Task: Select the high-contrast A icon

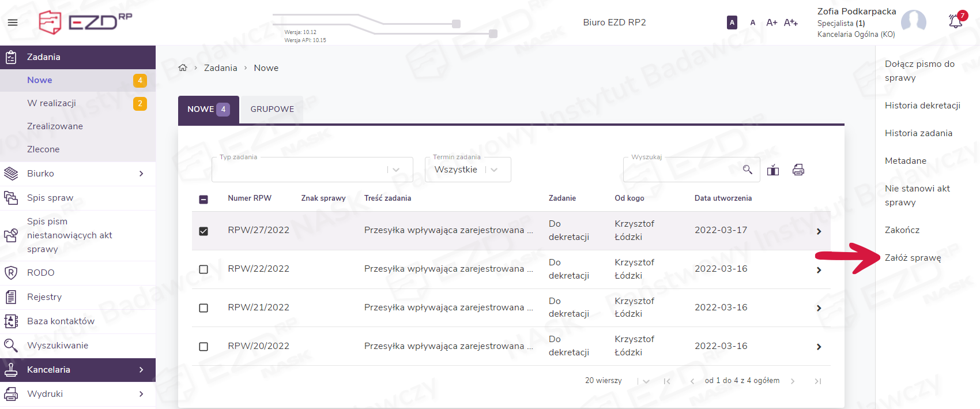Action: [x=732, y=22]
